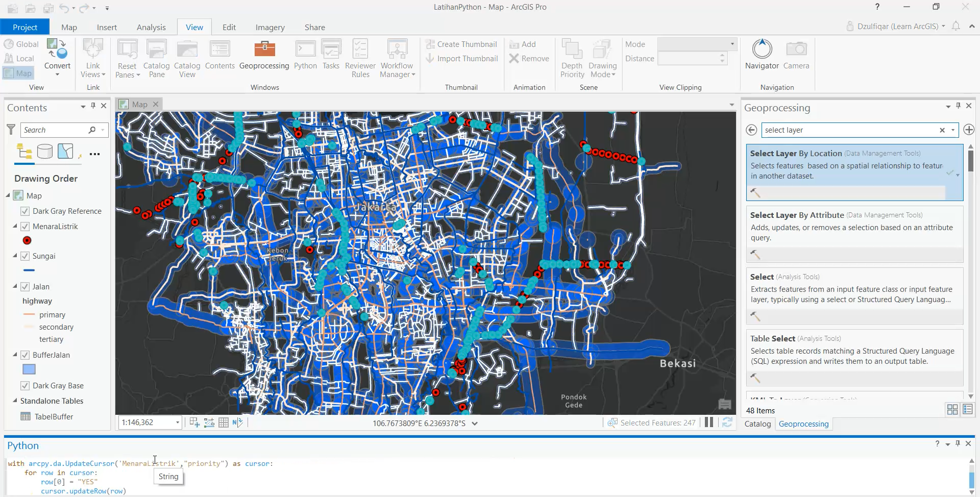Open the map scale dropdown
The height and width of the screenshot is (497, 980).
pyautogui.click(x=178, y=423)
